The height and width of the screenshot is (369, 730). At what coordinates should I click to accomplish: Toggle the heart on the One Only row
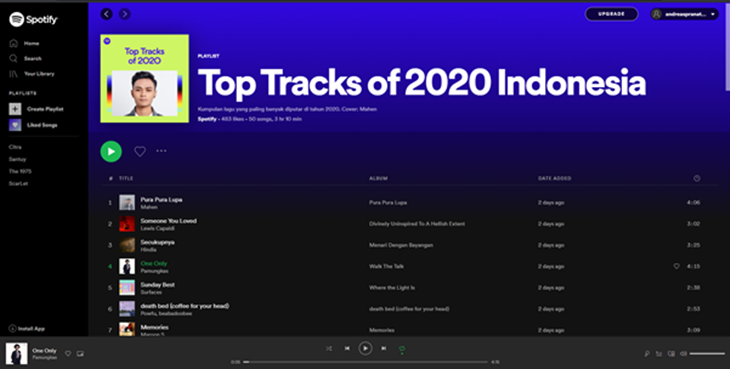[x=676, y=267]
